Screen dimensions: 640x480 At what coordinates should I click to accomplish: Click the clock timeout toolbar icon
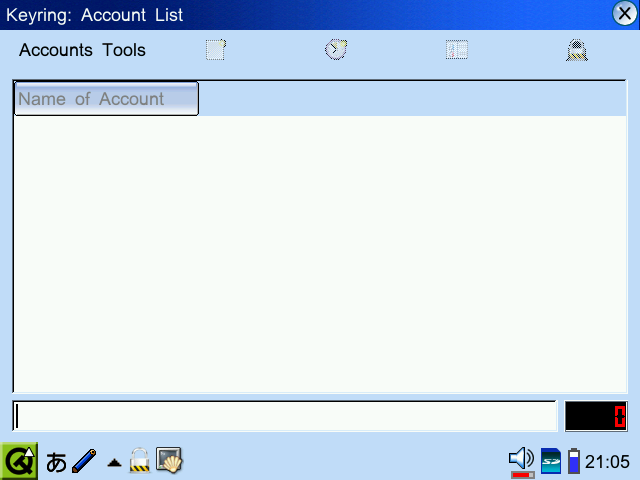coord(336,50)
